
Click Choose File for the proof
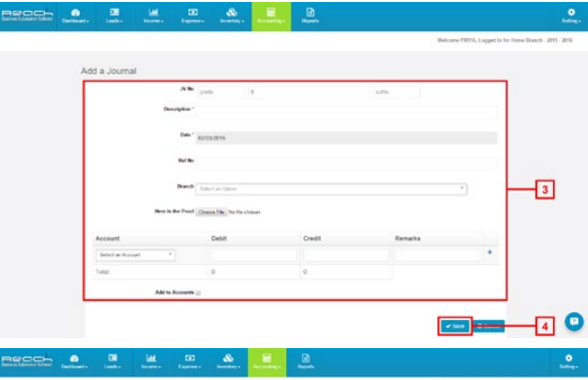tap(212, 212)
